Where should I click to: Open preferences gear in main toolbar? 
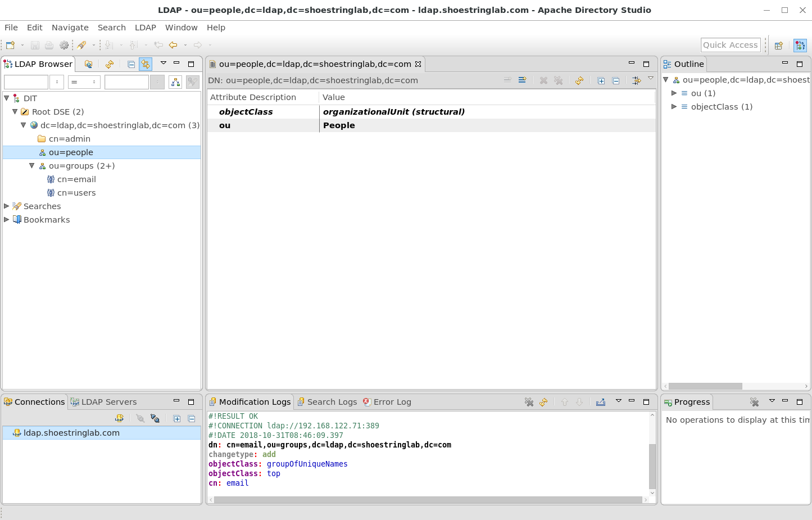click(64, 45)
